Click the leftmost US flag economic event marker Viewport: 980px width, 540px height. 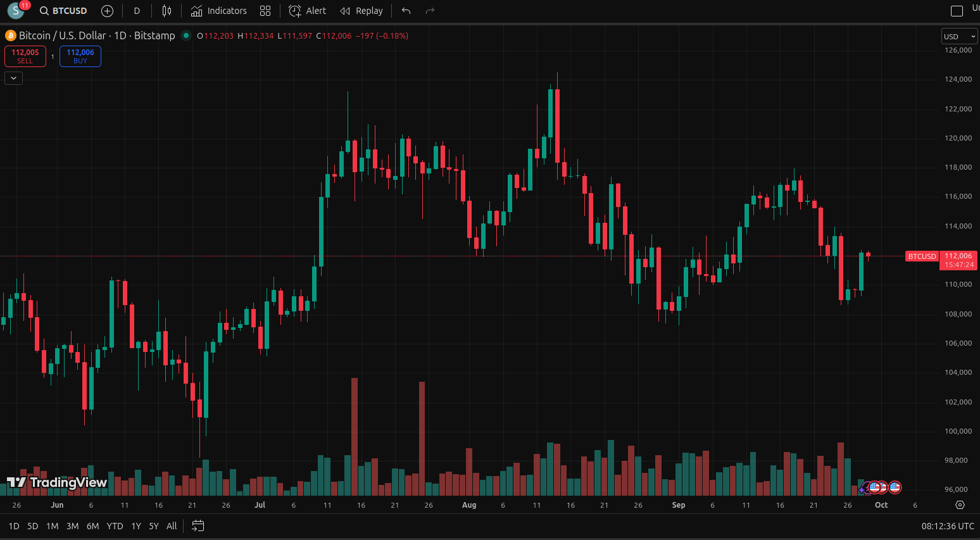874,487
